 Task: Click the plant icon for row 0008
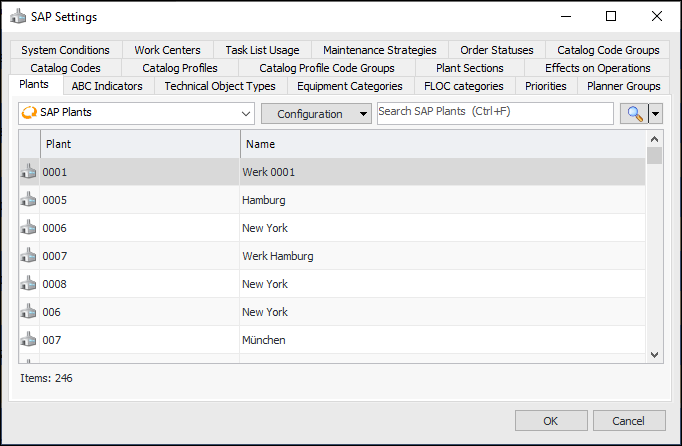[x=28, y=284]
